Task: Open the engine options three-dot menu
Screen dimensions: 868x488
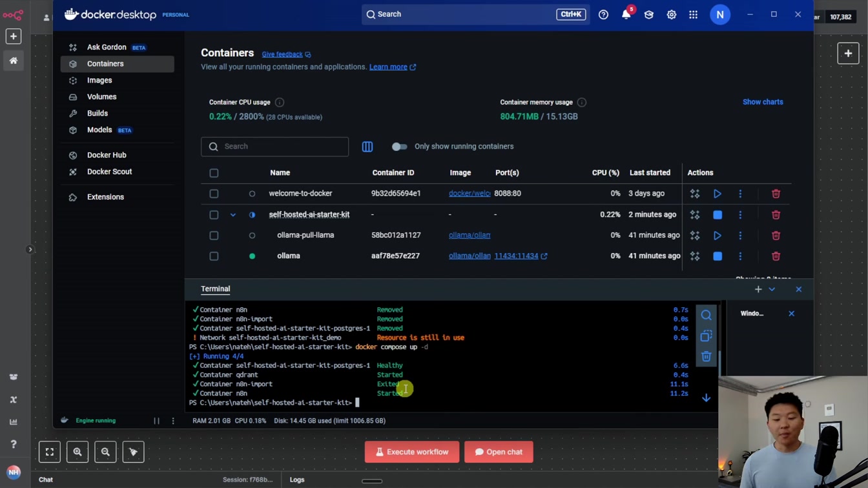Action: [x=173, y=421]
